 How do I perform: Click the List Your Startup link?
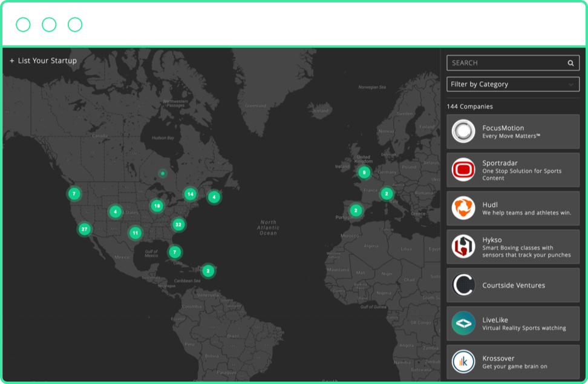coord(47,61)
